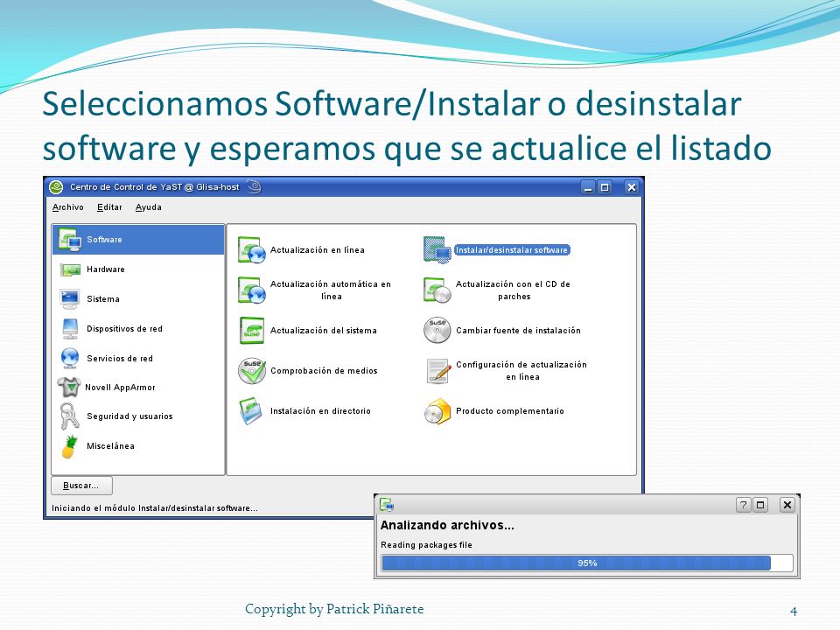Open the Miscelánea pineapple icon
This screenshot has width=840, height=630.
tap(70, 446)
